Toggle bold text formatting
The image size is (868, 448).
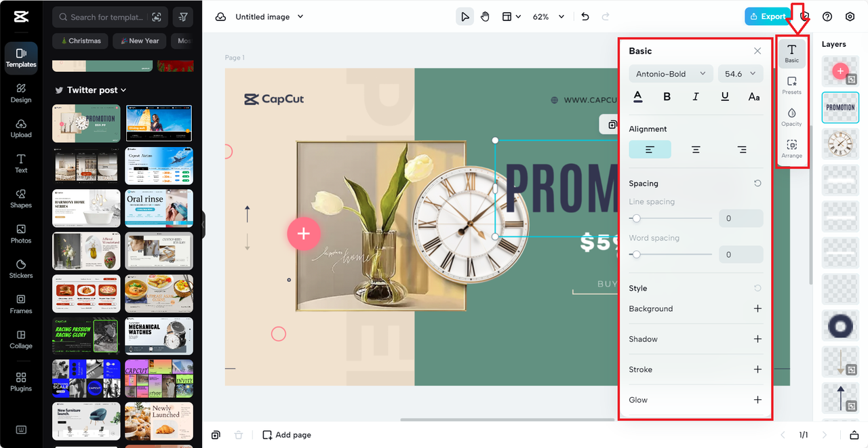coord(667,97)
